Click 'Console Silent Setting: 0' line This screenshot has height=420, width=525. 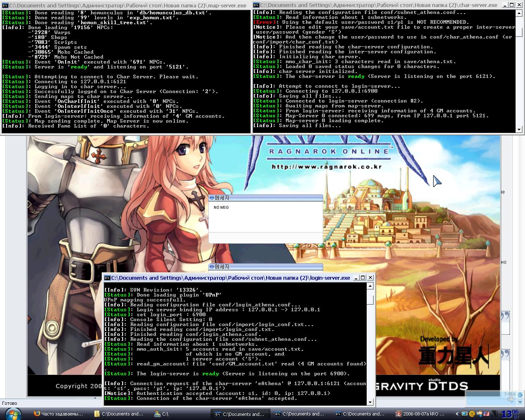(158, 320)
